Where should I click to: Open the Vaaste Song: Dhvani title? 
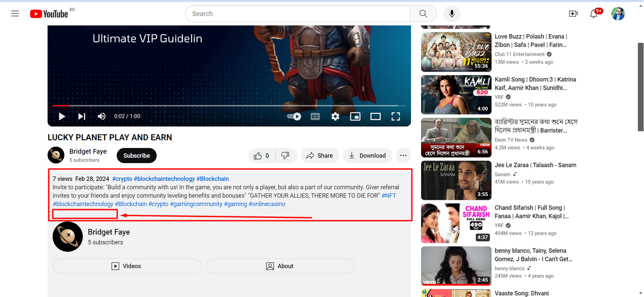point(522,293)
